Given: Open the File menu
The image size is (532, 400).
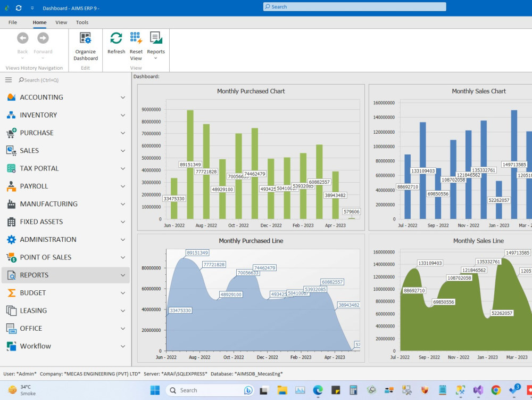Looking at the screenshot, I should pos(13,22).
